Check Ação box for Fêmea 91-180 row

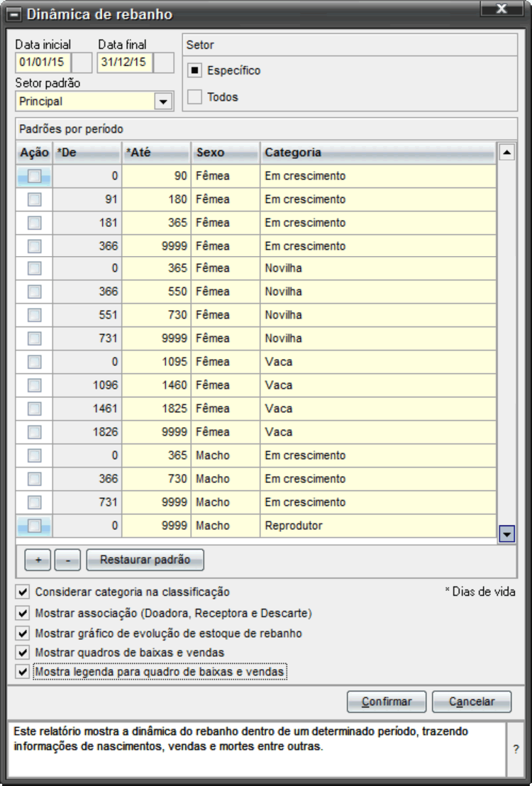[x=35, y=199]
